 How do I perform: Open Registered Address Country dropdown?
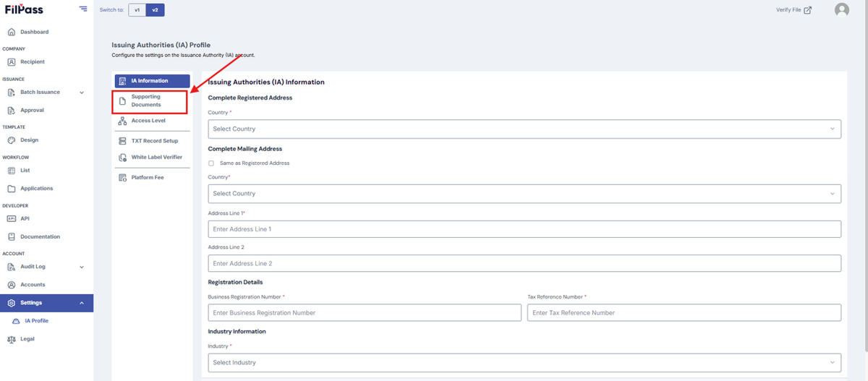(524, 129)
